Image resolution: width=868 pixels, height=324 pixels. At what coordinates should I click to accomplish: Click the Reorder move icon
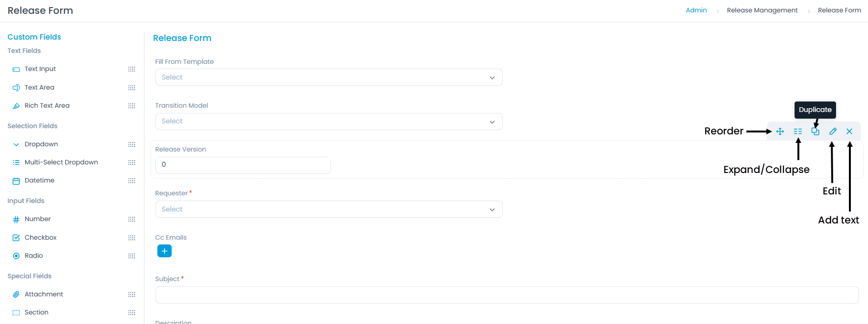pyautogui.click(x=780, y=132)
